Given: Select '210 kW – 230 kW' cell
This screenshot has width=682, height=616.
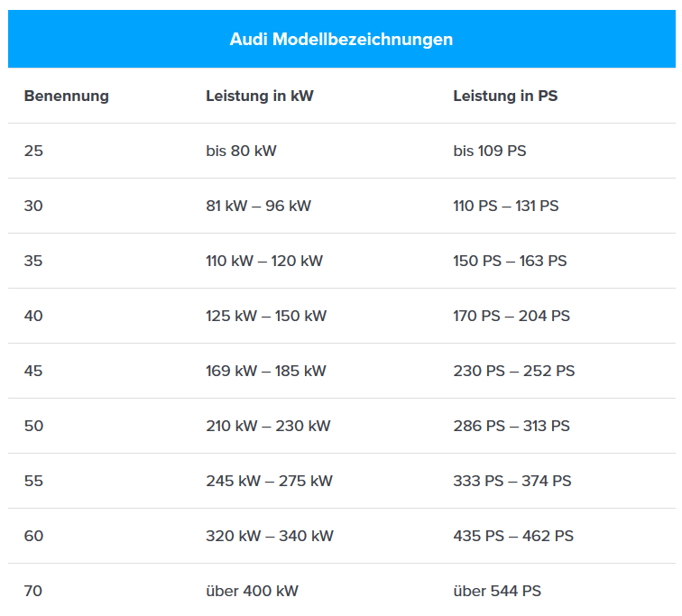Looking at the screenshot, I should coord(268,426).
